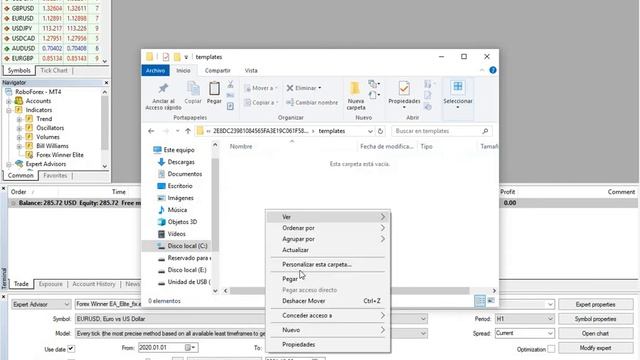Choose Propiedades in context menu
Image resolution: width=640 pixels, height=360 pixels.
328,344
